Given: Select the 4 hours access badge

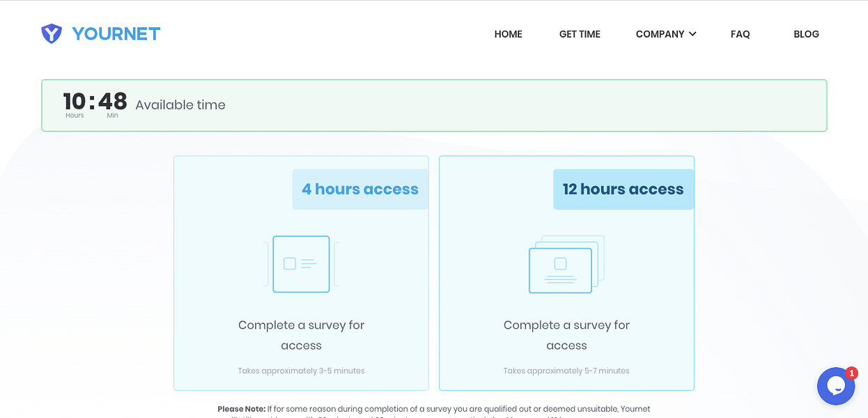Looking at the screenshot, I should coord(360,189).
